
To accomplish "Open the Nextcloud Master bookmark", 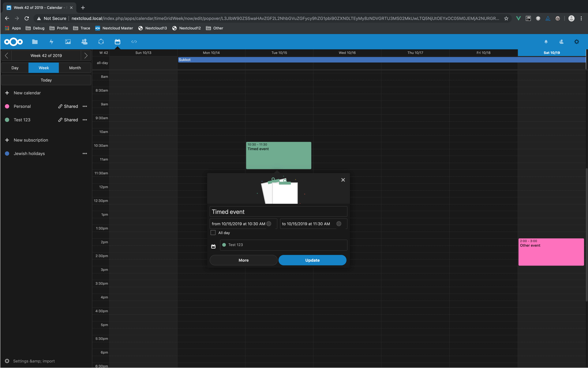I will pyautogui.click(x=114, y=28).
